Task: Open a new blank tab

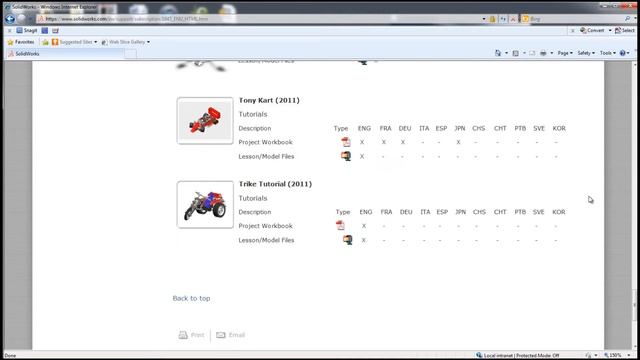Action: point(131,54)
